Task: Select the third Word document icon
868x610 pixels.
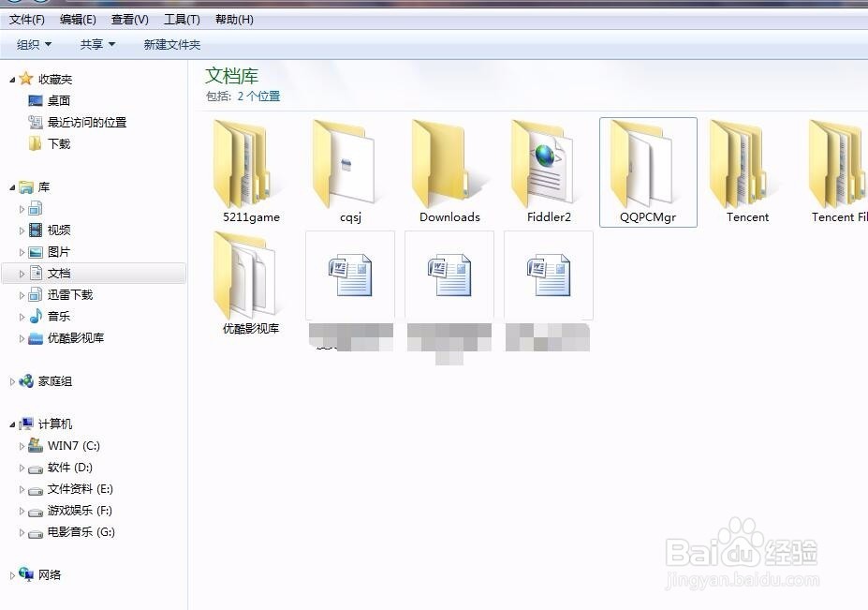Action: [x=549, y=275]
